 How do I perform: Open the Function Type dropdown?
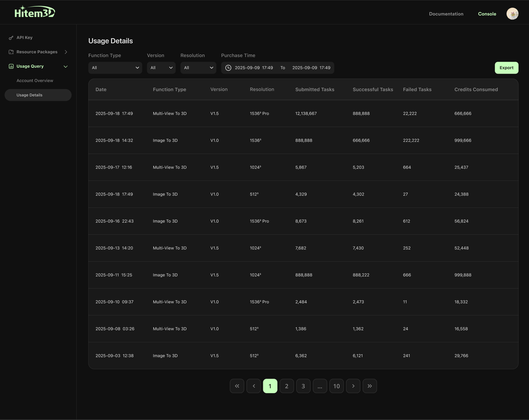tap(115, 68)
